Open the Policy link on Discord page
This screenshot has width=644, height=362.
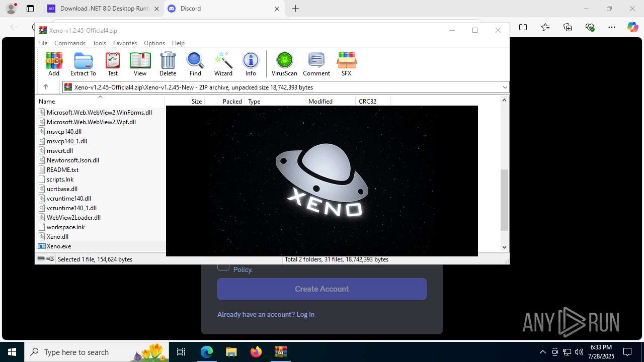(243, 269)
